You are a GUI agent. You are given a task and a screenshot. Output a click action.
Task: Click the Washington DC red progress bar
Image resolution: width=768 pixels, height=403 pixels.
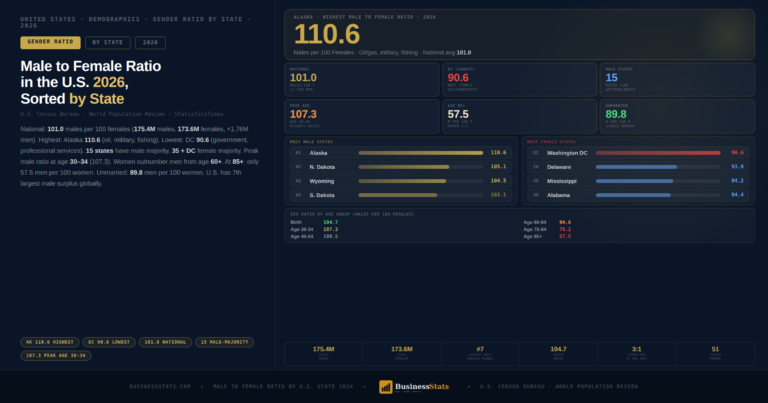pos(658,153)
